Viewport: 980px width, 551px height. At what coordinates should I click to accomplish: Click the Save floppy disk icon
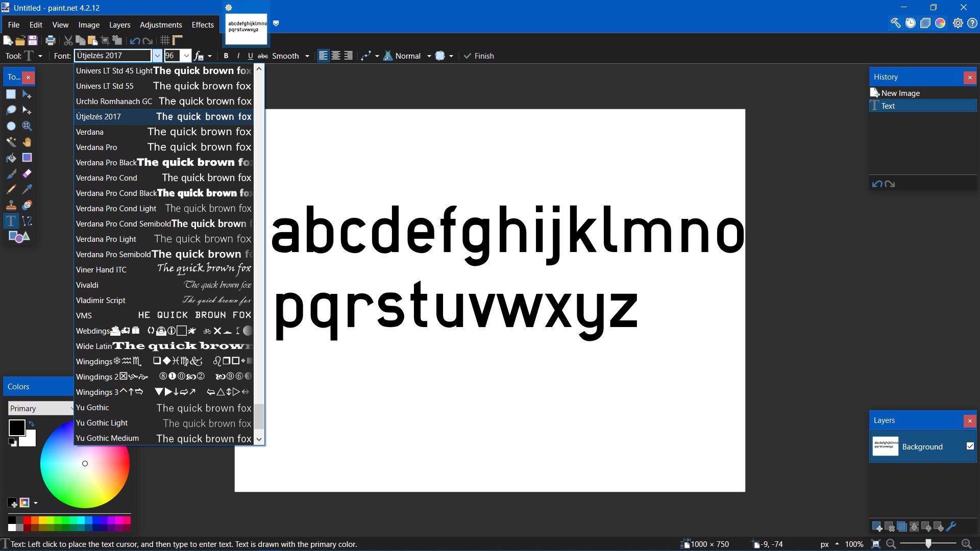pos(33,40)
